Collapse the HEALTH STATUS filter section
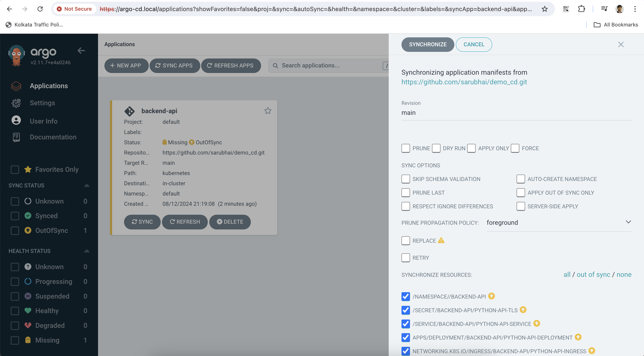Image resolution: width=644 pixels, height=356 pixels. (87, 251)
